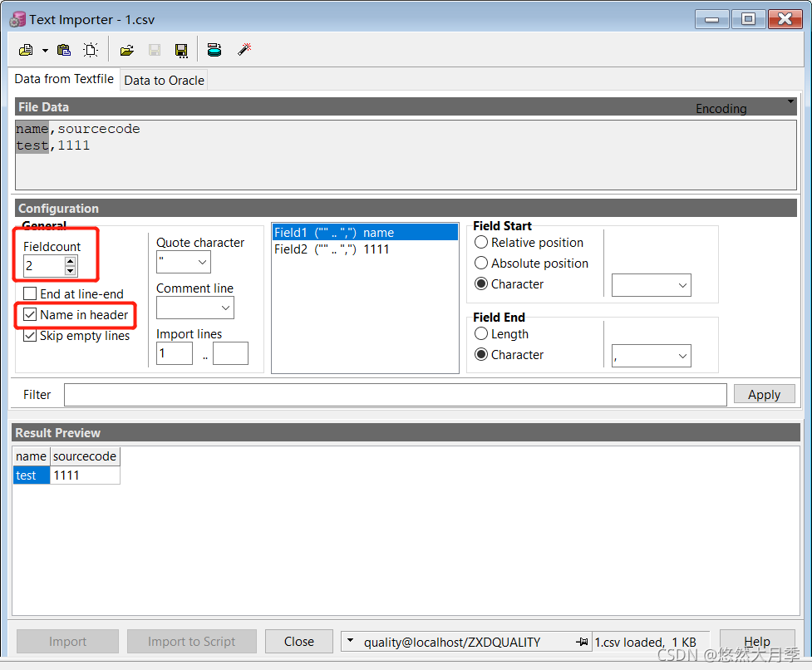This screenshot has height=670, width=812.
Task: Click the grayed save definition icon
Action: pos(155,50)
